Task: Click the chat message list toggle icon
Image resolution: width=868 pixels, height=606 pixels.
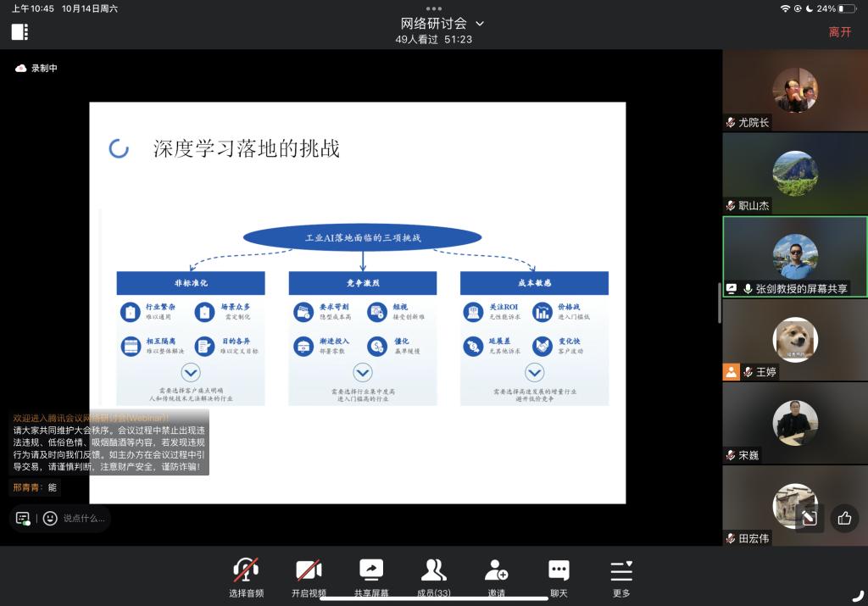Action: click(23, 518)
